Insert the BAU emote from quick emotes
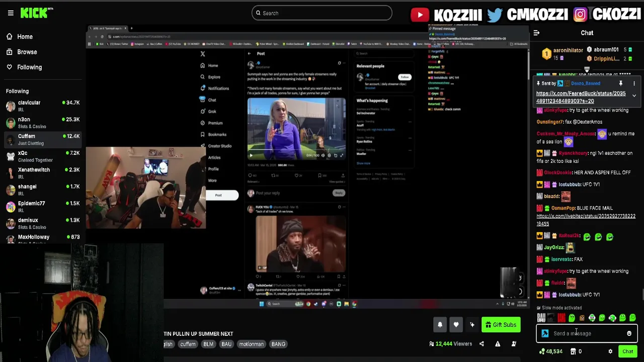Image resolution: width=644 pixels, height=362 pixels. [541, 318]
